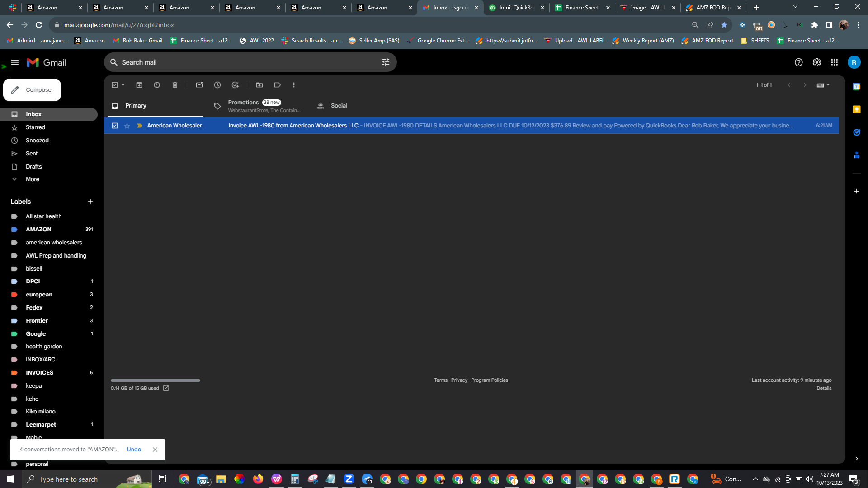Open Google Calendar in the side panel
The width and height of the screenshot is (868, 488).
coord(857,87)
